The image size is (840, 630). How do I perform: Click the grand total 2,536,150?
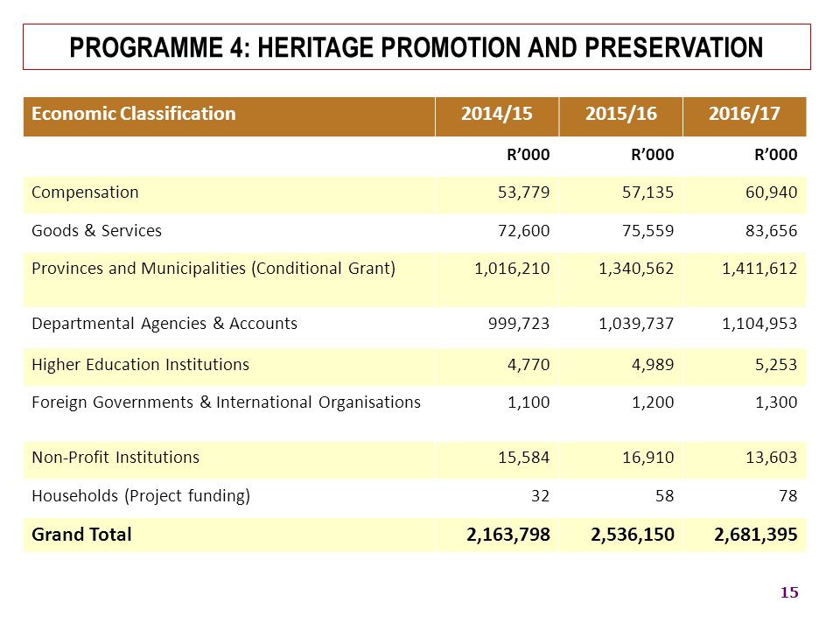point(633,535)
